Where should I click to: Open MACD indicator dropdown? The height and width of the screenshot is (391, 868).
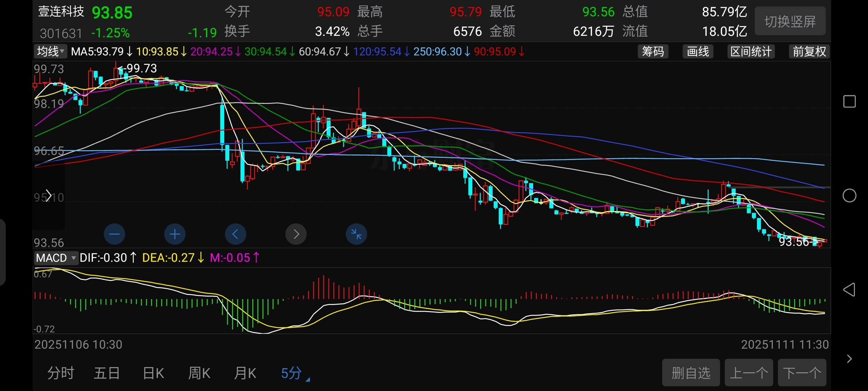(x=56, y=258)
